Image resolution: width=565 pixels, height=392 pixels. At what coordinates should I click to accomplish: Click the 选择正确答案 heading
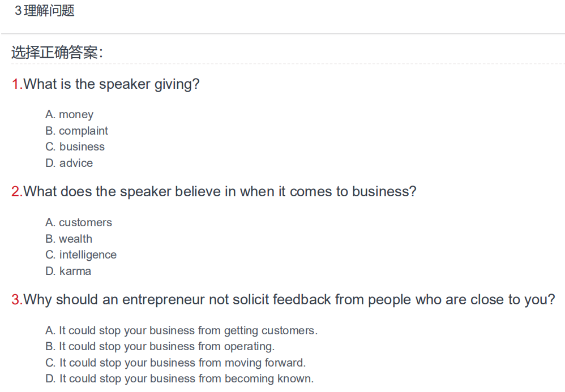click(x=57, y=53)
